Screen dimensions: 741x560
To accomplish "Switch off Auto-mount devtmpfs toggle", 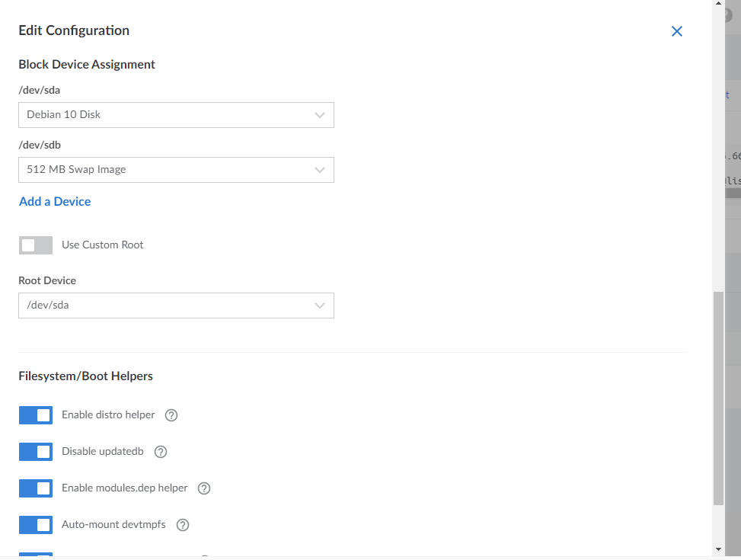I will click(x=36, y=525).
